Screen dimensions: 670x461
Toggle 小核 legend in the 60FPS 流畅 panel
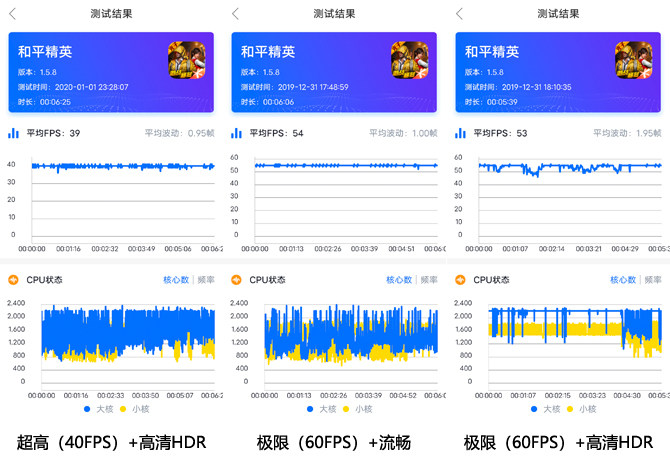358,409
